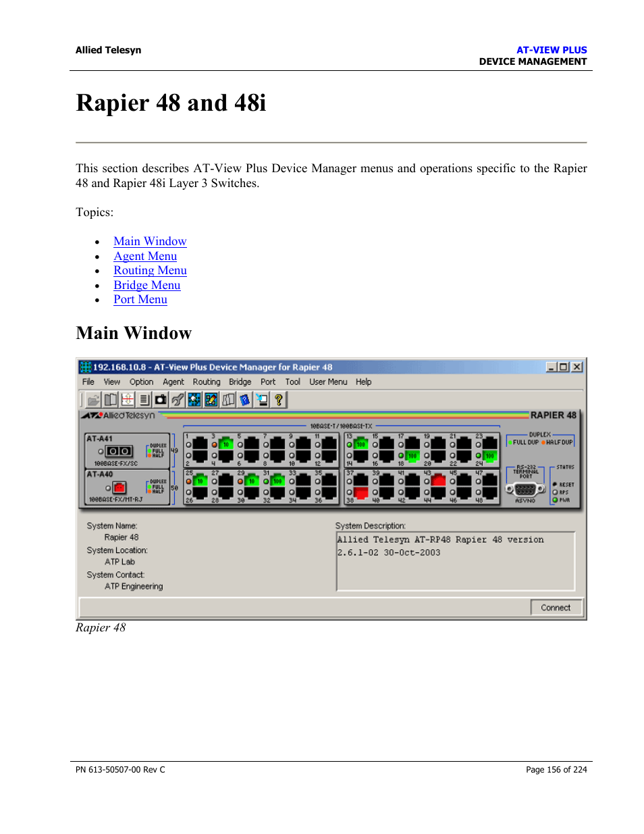Viewport: 644px width, 834px height.
Task: Click the Allied Telesyn logo on device
Action: point(119,415)
